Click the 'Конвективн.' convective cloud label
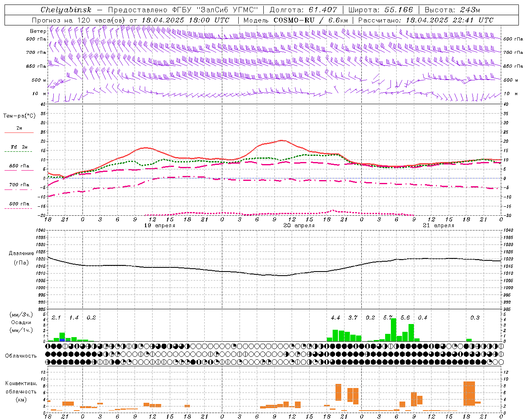Screen dimensions: 525x420 click(21, 383)
